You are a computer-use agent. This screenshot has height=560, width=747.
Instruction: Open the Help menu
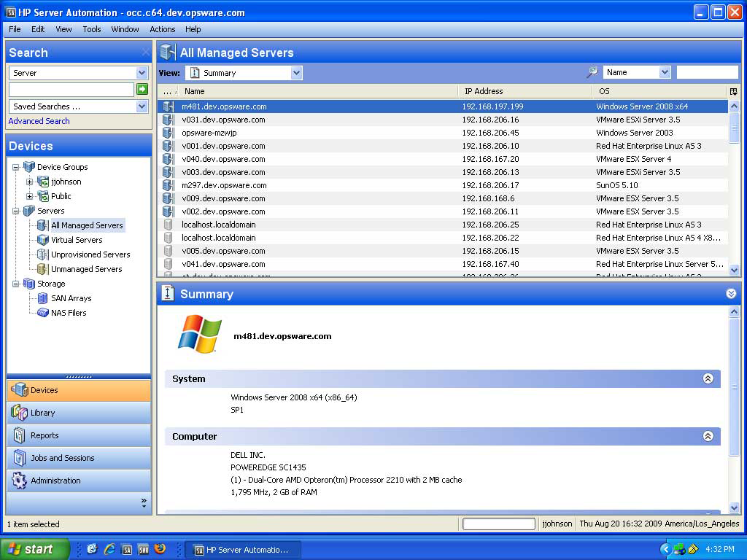(193, 29)
